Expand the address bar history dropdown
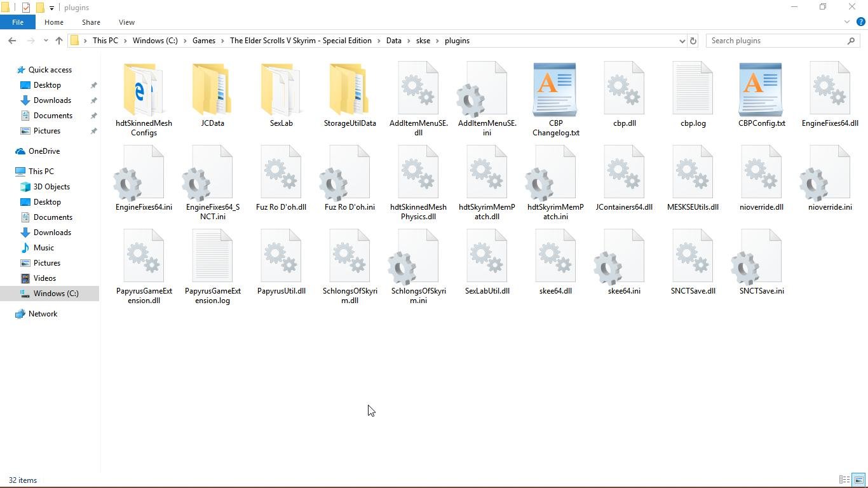The height and width of the screenshot is (488, 868). pos(682,41)
